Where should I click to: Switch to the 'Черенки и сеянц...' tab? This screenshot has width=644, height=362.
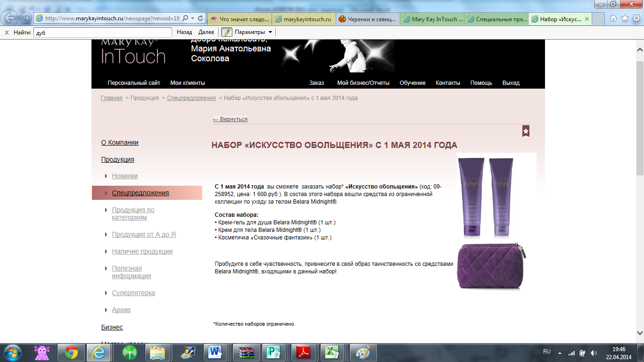click(x=368, y=19)
